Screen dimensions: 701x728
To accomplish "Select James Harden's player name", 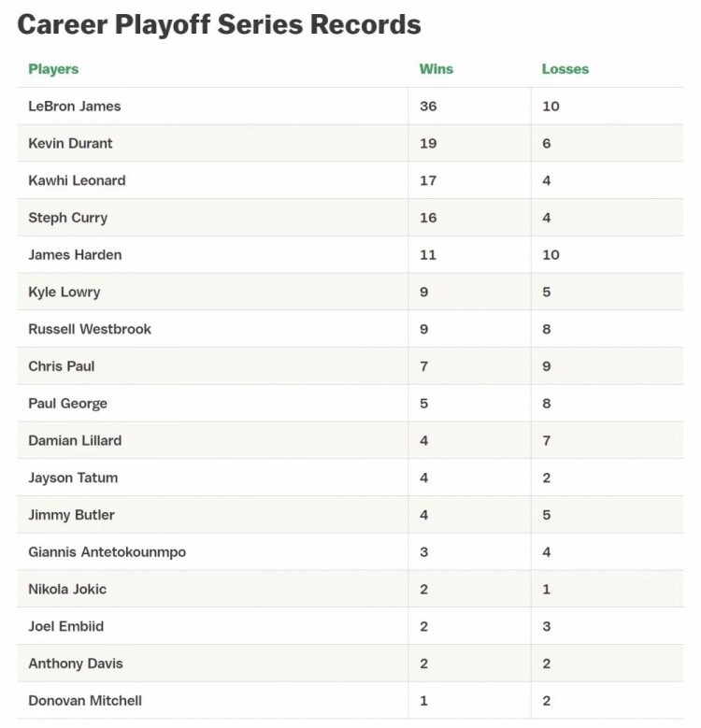I will 75,255.
